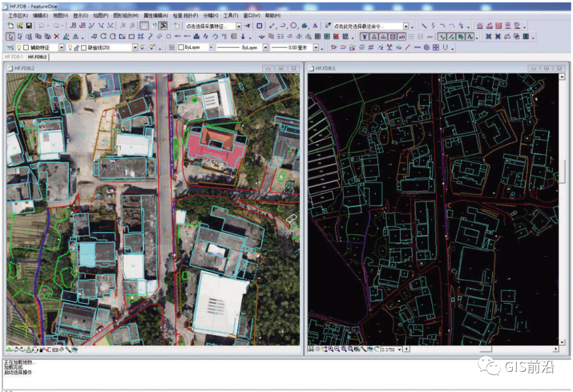
Task: Open the 工作区(K) menu
Action: 18,15
